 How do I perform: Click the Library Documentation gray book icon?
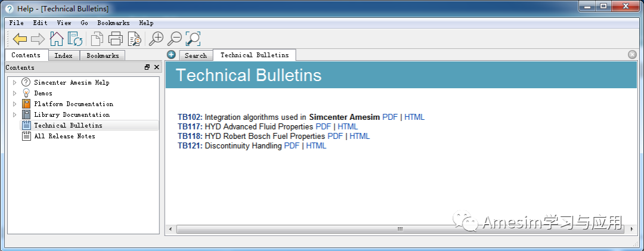(x=26, y=114)
